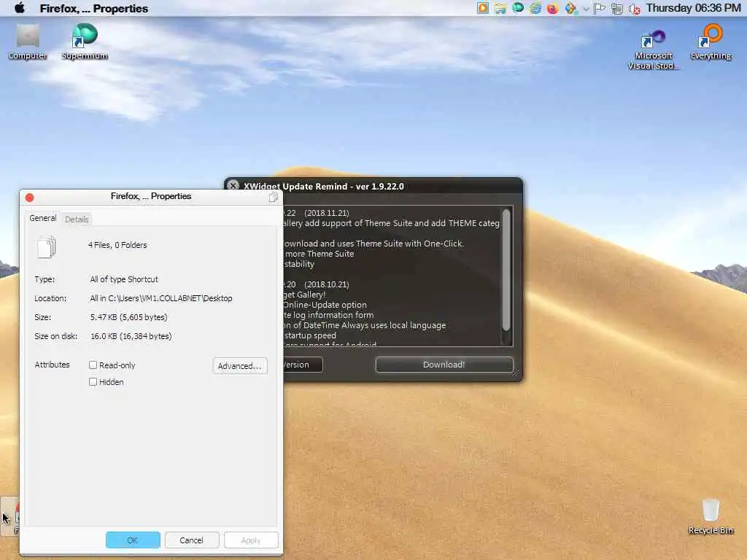Expand hidden tray icons chevron
This screenshot has height=560, width=747.
(586, 9)
